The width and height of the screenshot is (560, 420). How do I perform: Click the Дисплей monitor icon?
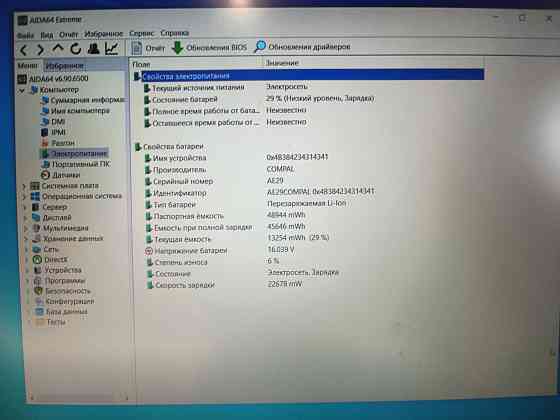(x=36, y=218)
